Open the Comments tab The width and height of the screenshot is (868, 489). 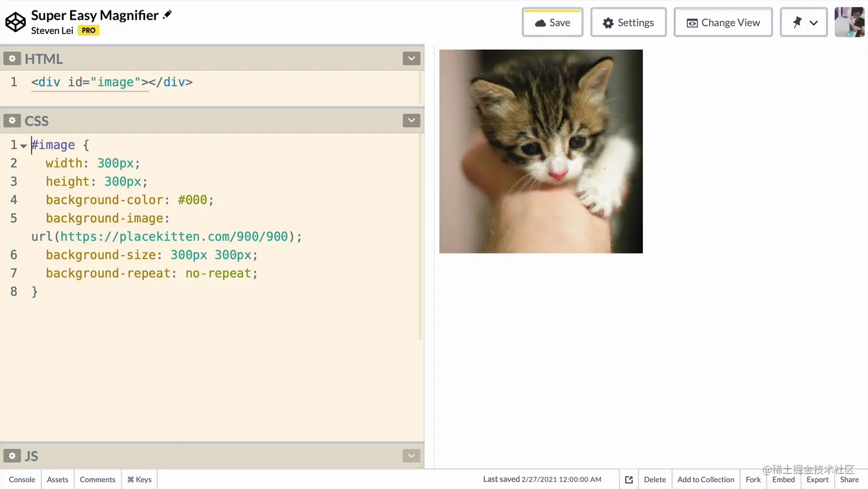click(x=98, y=479)
